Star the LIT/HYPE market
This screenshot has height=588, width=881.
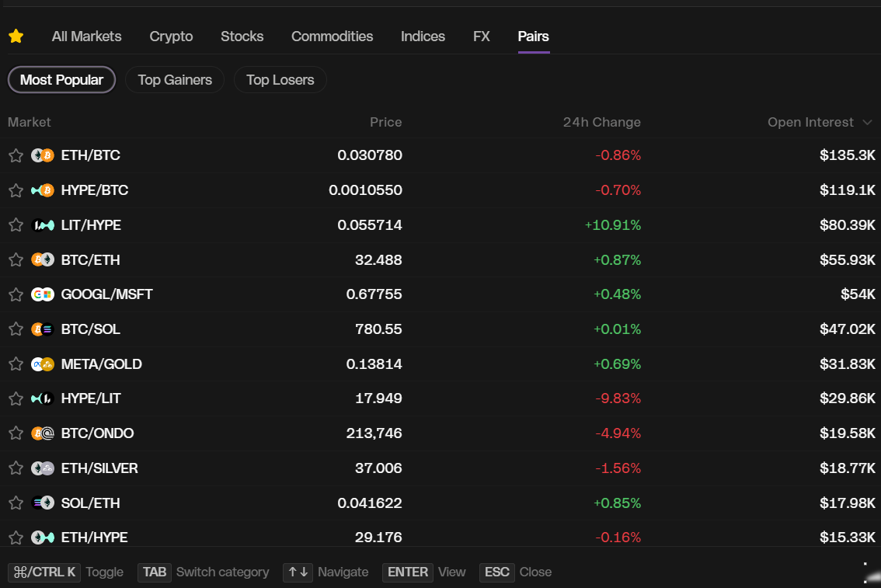(16, 225)
